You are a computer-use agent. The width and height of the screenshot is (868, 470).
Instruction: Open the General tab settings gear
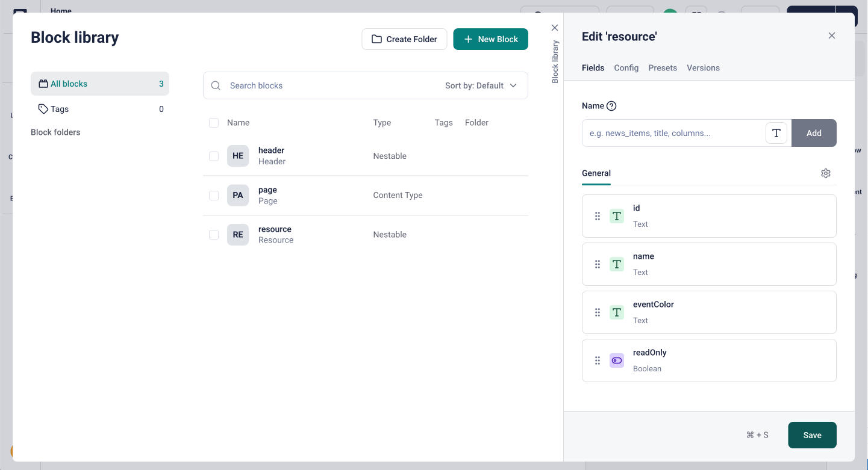click(825, 173)
